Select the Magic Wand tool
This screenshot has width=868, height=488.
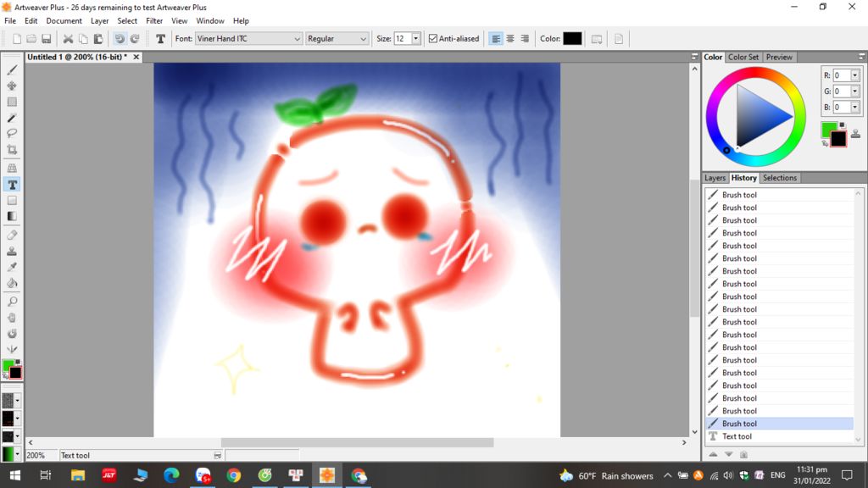(x=12, y=118)
